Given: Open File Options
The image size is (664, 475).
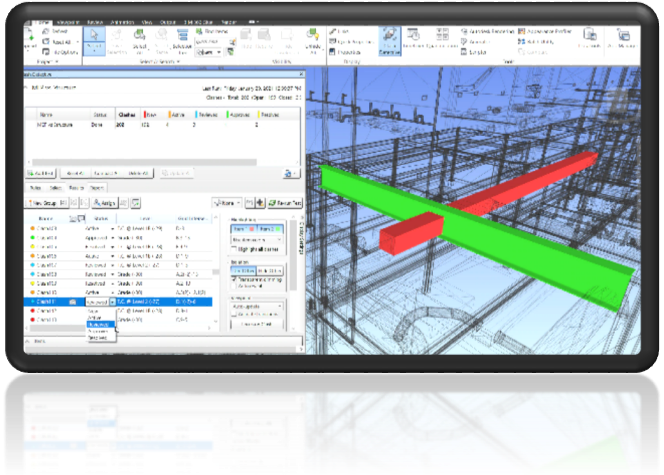Looking at the screenshot, I should [x=60, y=52].
